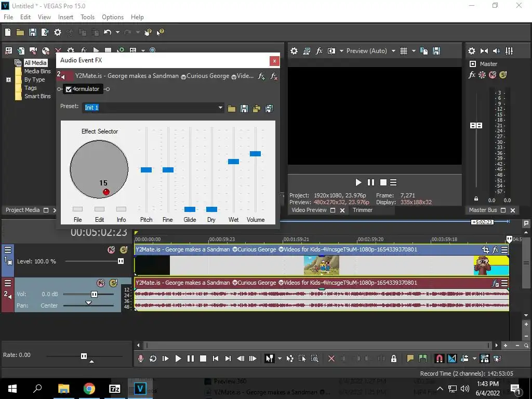
Task: Toggle Loop Playback in transport bar
Action: tap(153, 358)
